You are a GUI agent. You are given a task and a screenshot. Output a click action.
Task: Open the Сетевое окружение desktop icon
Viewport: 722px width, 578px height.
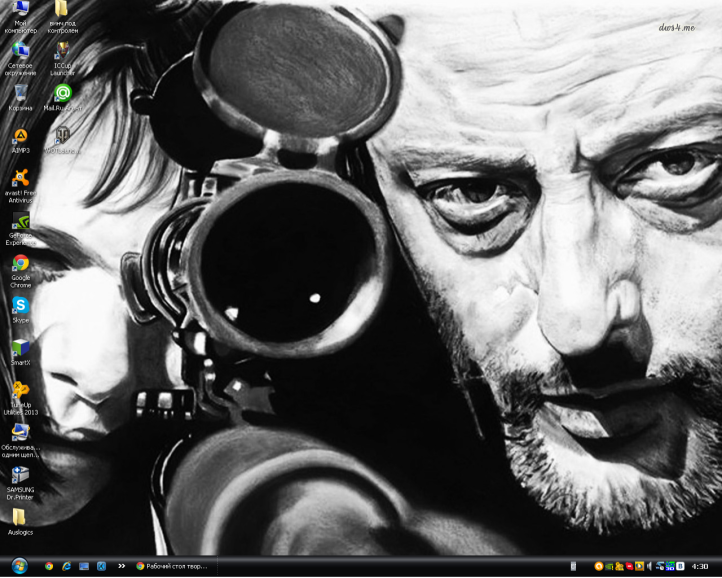[x=20, y=59]
